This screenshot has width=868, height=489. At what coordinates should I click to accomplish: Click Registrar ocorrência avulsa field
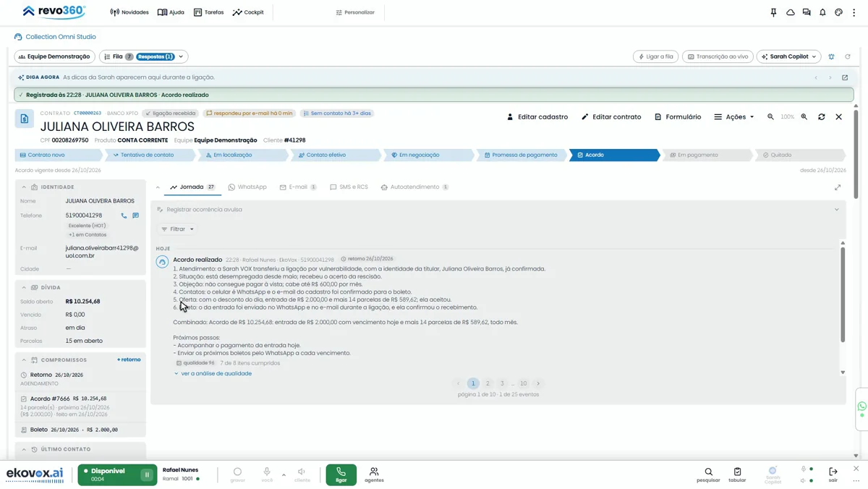point(498,210)
